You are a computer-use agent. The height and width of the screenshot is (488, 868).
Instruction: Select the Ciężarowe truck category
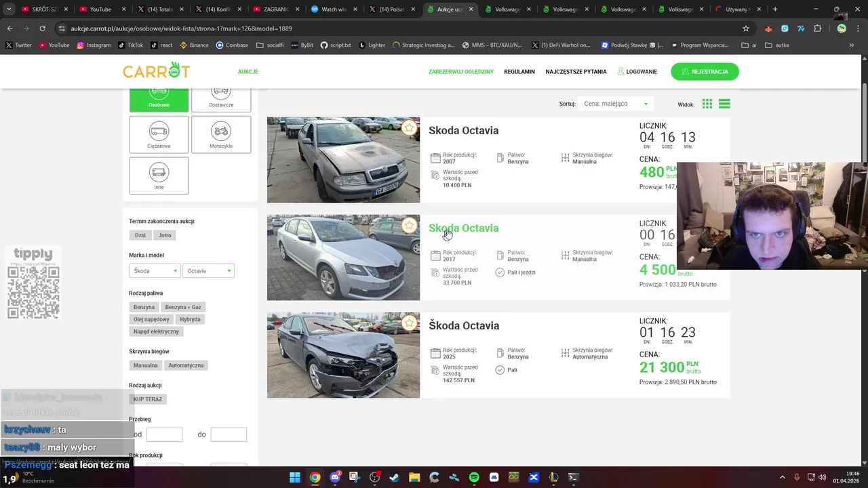coord(159,134)
